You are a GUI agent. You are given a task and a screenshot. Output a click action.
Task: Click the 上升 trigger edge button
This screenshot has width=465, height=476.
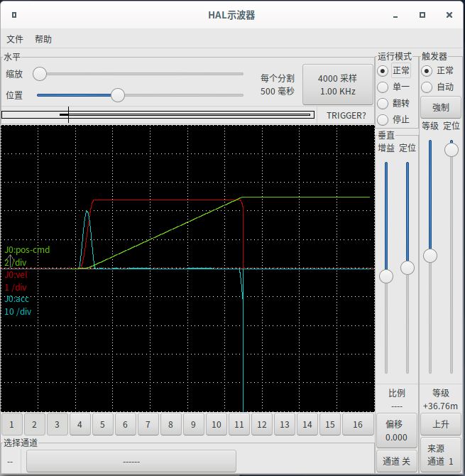[441, 424]
